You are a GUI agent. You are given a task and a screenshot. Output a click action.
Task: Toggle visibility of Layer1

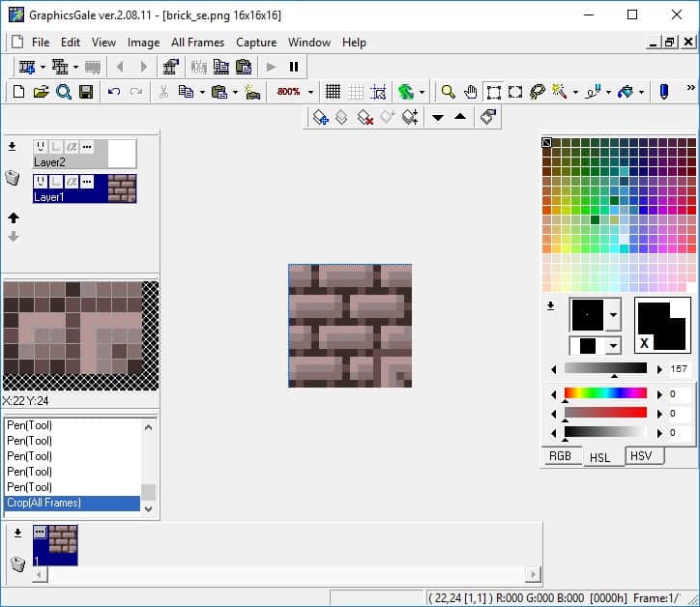41,182
